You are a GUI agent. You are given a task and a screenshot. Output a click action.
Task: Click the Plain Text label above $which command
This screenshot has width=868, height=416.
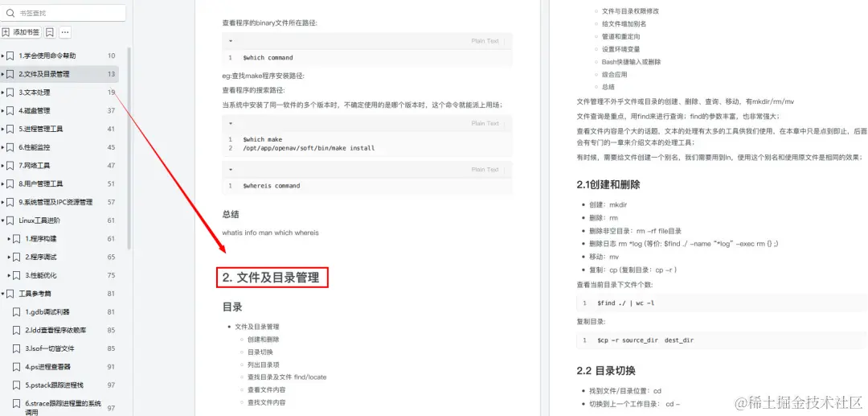click(485, 41)
